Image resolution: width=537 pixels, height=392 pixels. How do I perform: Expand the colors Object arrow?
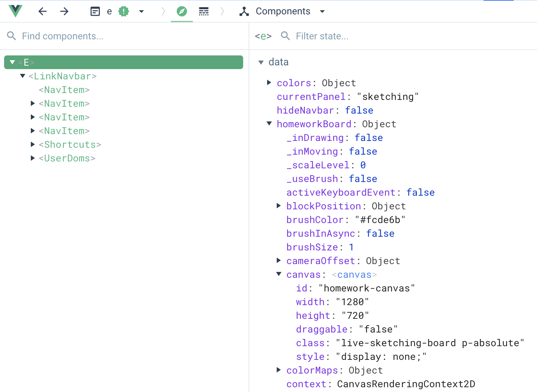pos(269,82)
